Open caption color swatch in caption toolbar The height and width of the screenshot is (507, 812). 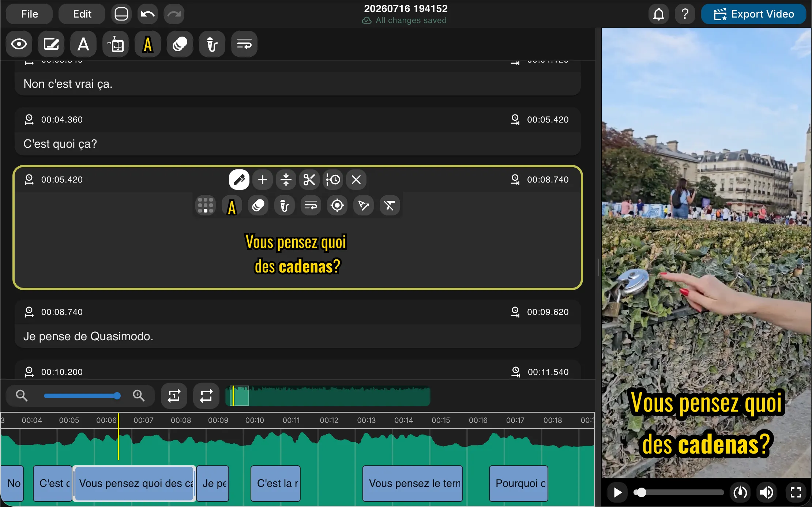(258, 206)
